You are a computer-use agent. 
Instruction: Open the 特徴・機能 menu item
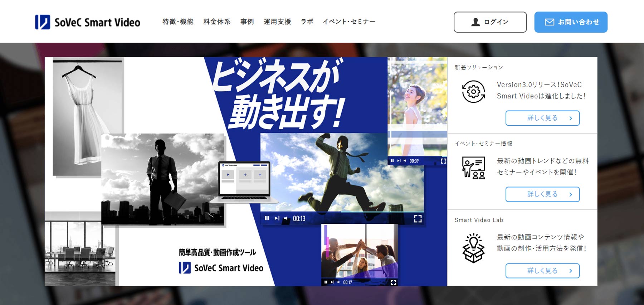(x=178, y=22)
